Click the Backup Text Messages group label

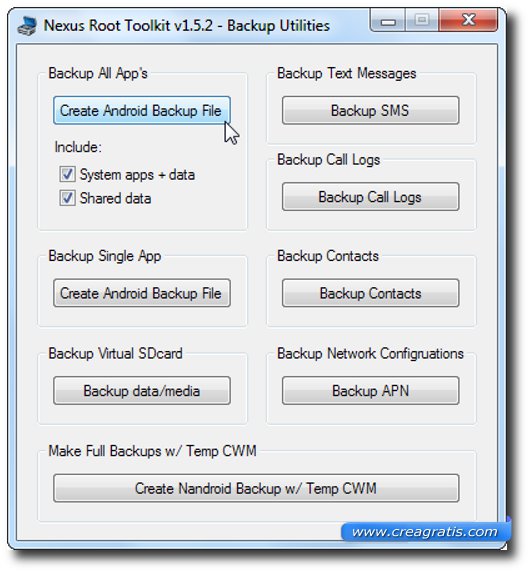(347, 73)
